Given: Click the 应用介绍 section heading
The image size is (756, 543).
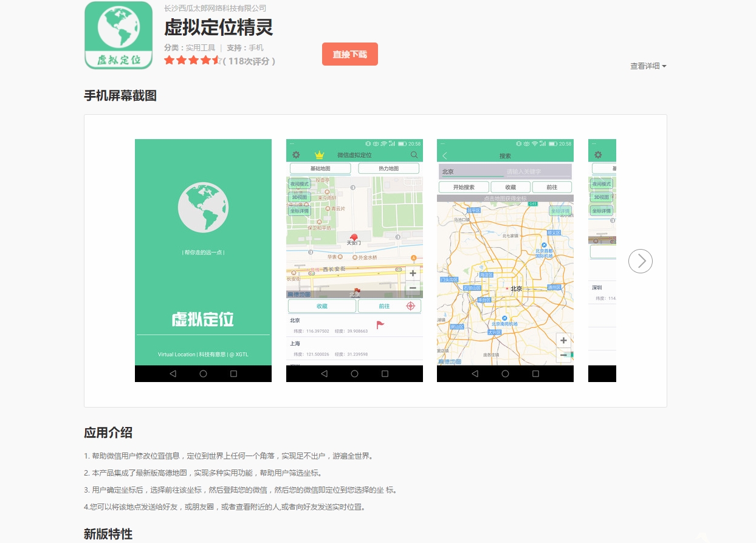Looking at the screenshot, I should pos(108,432).
